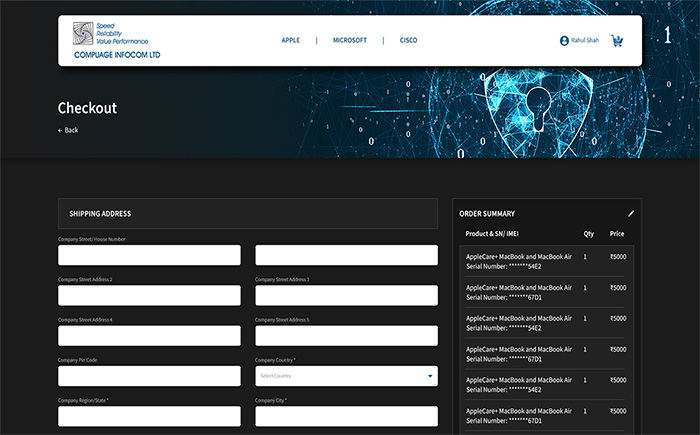Focus the Company City field
Viewport: 700px width, 435px height.
(346, 416)
